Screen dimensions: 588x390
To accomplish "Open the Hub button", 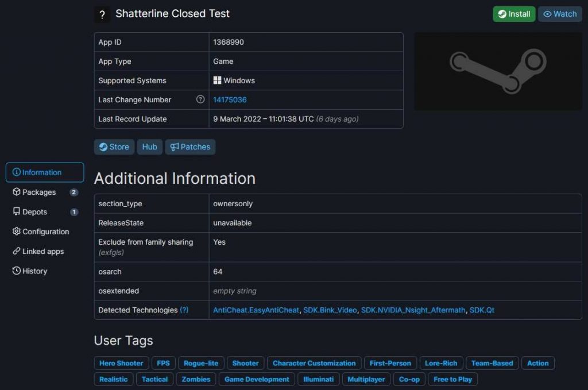I will 149,147.
